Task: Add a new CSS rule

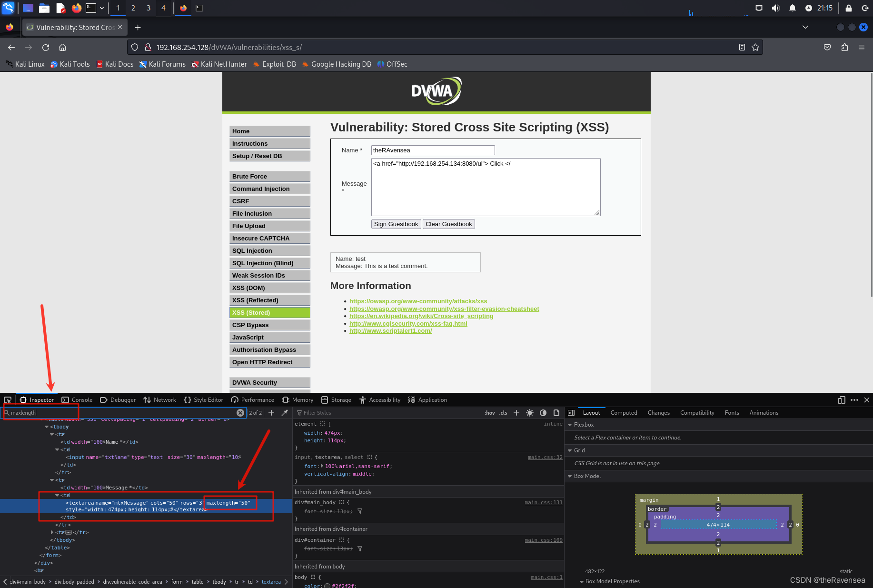Action: click(516, 413)
